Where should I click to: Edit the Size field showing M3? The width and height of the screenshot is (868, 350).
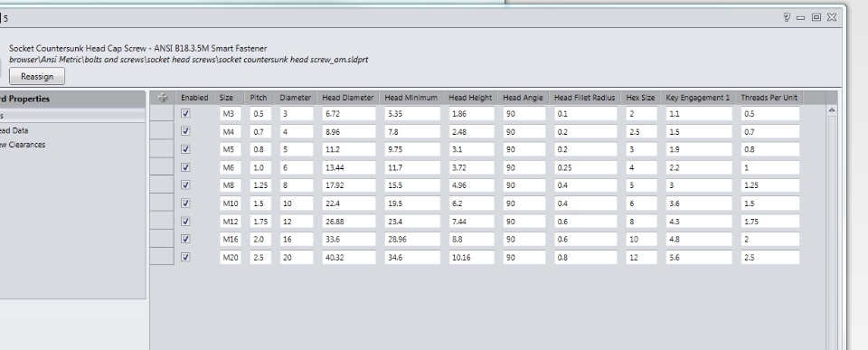point(231,114)
